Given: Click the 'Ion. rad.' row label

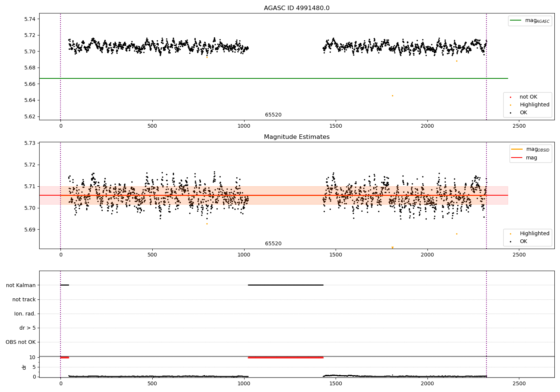Looking at the screenshot, I should [x=25, y=314].
